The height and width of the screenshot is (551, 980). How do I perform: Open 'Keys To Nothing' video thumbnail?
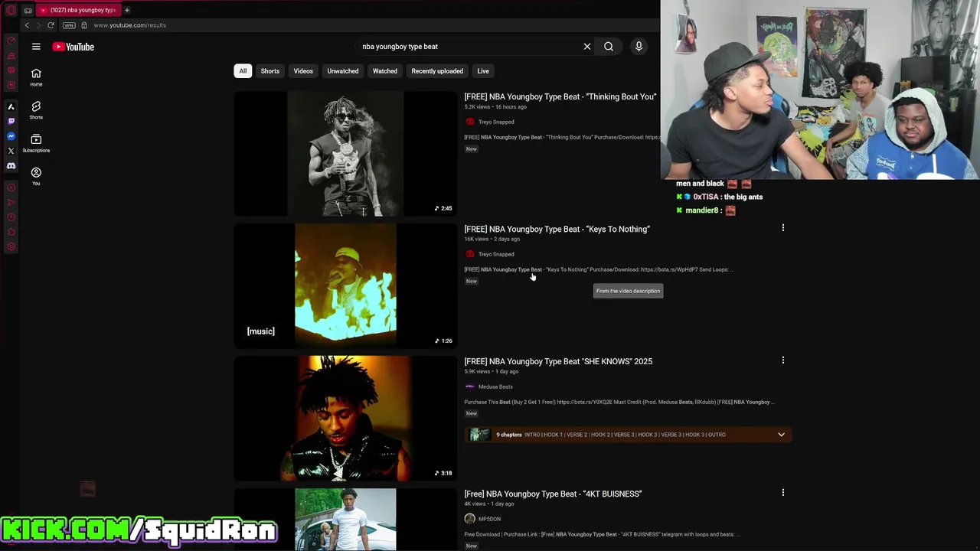click(345, 286)
